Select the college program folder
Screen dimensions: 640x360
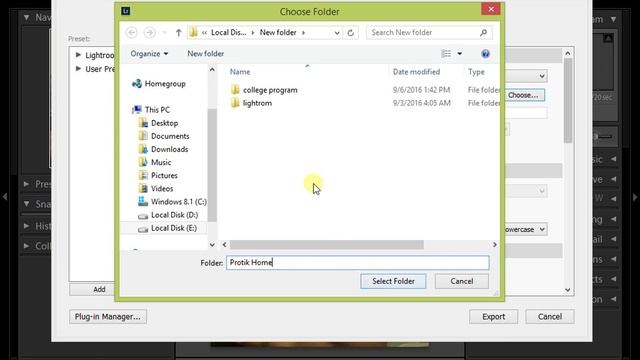pyautogui.click(x=270, y=90)
